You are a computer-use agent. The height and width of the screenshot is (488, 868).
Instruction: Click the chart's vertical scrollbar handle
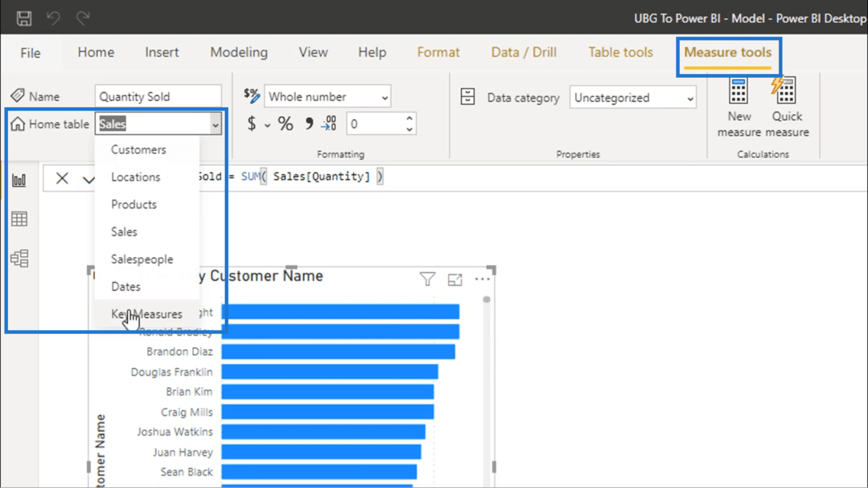pyautogui.click(x=486, y=300)
